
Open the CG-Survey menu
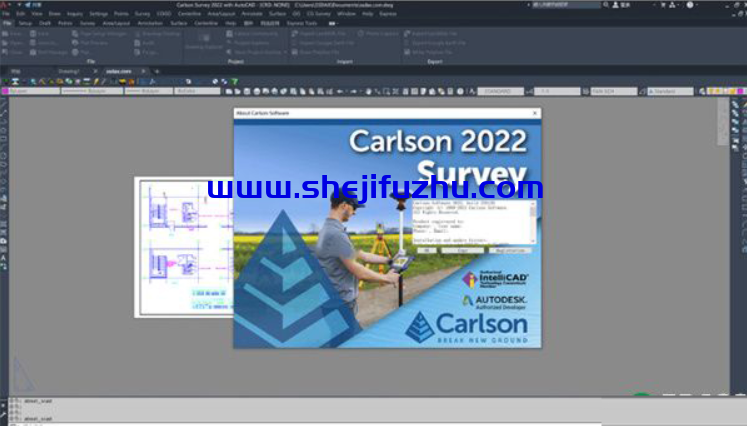[319, 14]
